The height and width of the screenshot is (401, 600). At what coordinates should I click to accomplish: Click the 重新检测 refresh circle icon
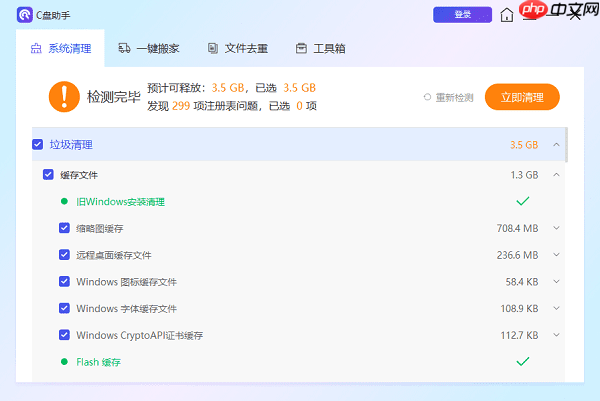tap(427, 97)
